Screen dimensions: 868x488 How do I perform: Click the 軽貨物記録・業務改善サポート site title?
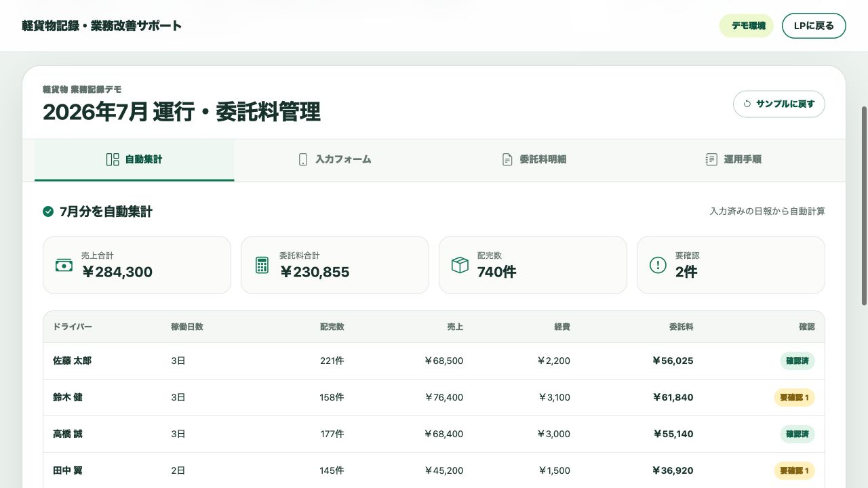click(102, 26)
